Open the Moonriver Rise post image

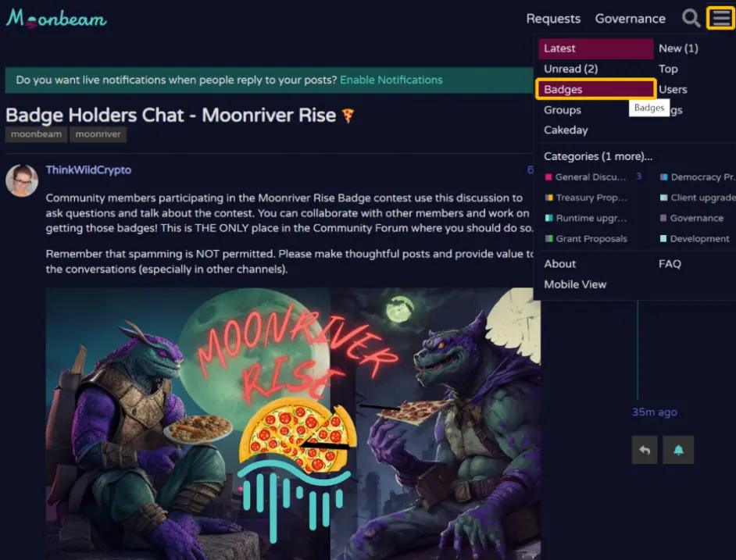point(293,423)
